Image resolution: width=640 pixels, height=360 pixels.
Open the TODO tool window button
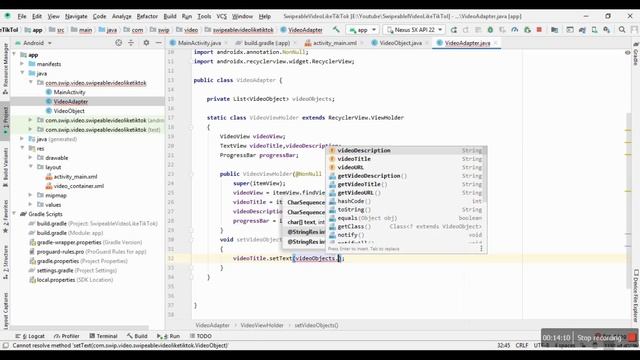click(x=200, y=336)
